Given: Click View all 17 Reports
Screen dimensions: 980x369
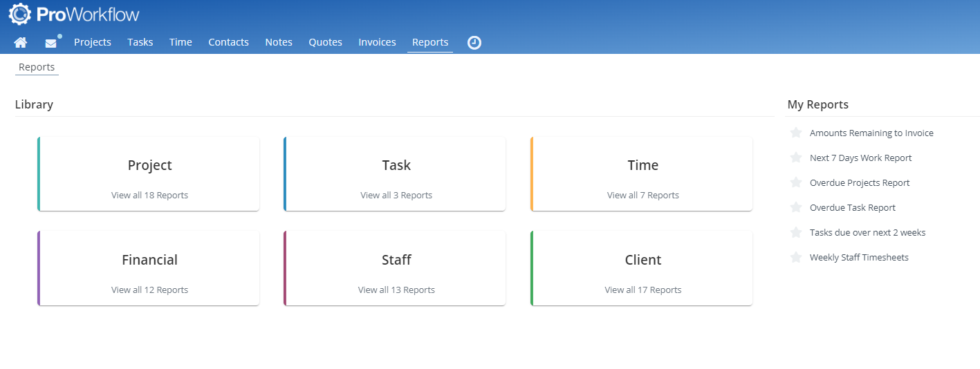Looking at the screenshot, I should [643, 290].
